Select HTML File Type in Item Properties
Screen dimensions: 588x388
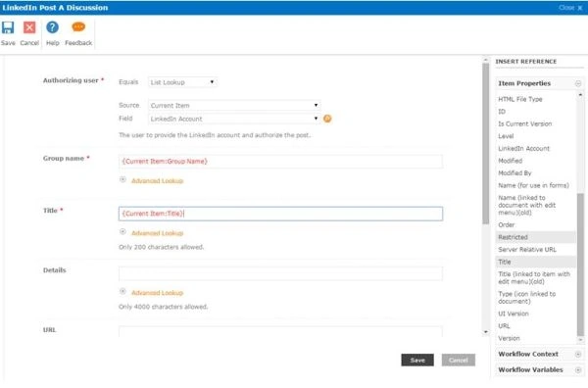click(x=520, y=99)
